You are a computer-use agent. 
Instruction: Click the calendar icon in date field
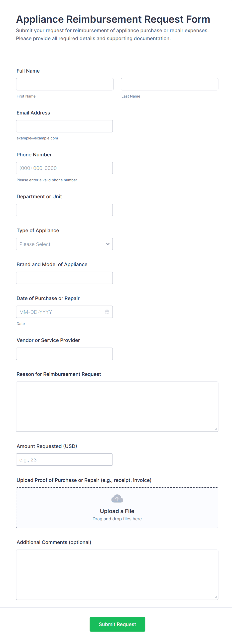click(107, 312)
